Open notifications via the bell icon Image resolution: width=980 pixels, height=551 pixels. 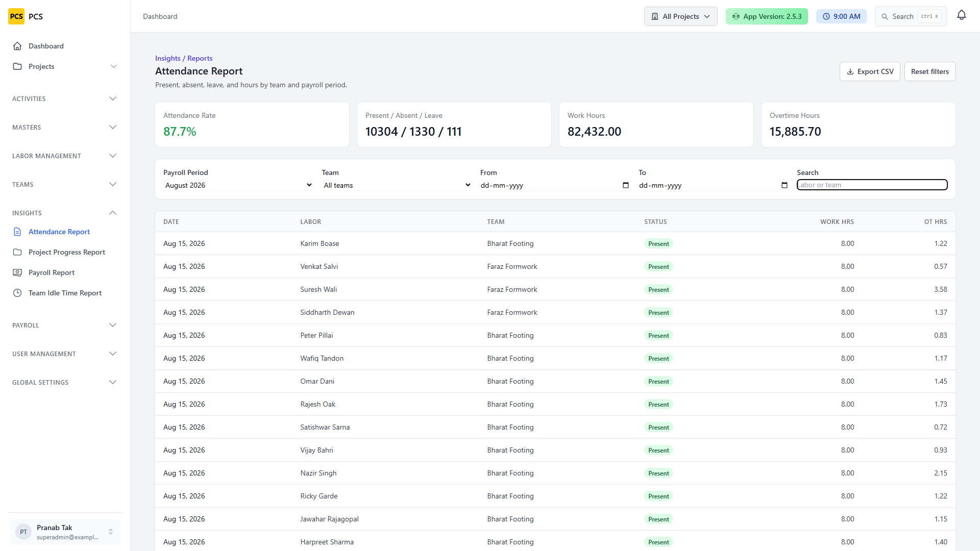click(962, 16)
